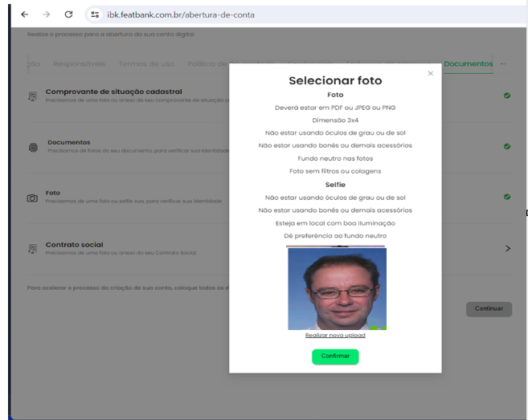Click the Comprovante de situação cadastral document icon

pos(32,96)
